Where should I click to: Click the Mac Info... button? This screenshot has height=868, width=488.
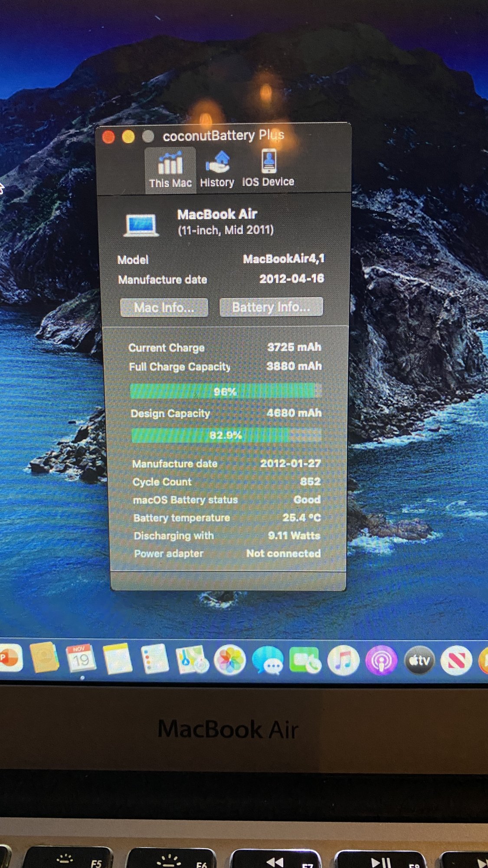click(164, 308)
